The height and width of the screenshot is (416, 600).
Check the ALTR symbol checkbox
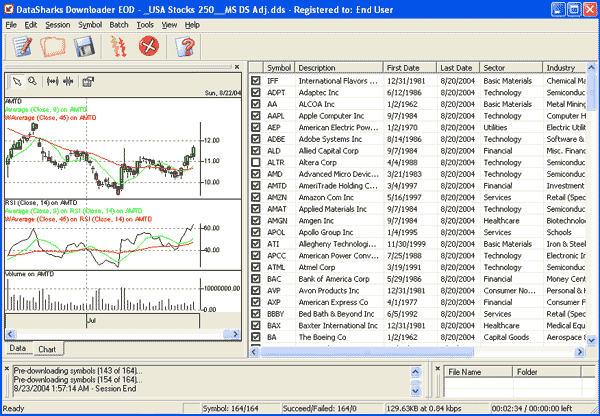tap(256, 162)
